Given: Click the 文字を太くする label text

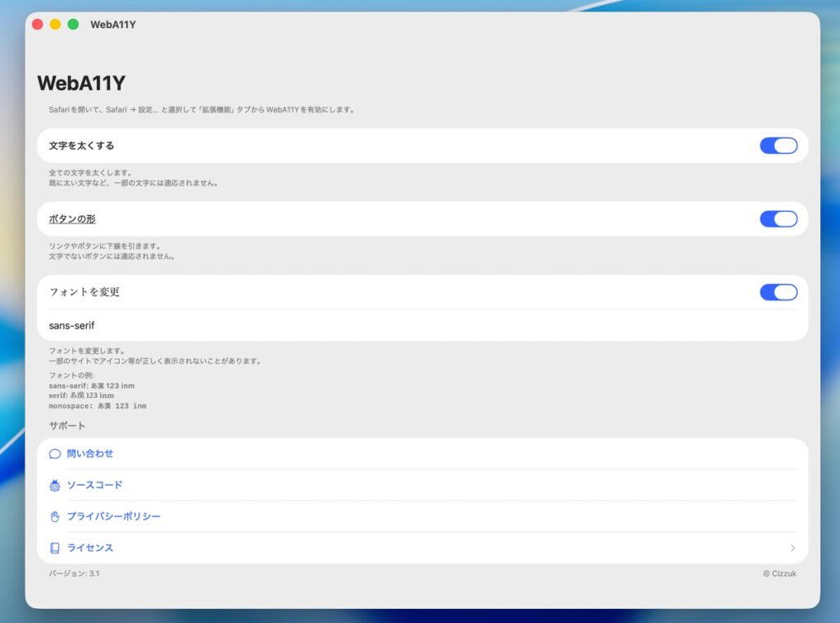Looking at the screenshot, I should tap(81, 145).
